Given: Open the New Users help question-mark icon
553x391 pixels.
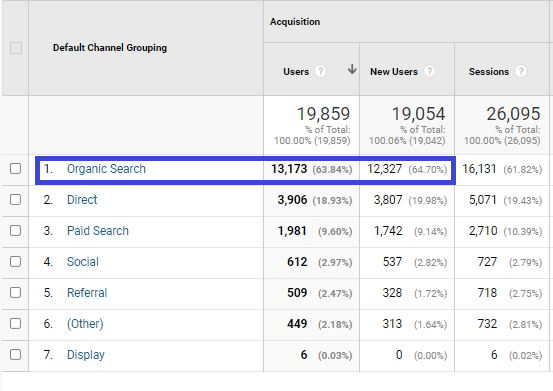Looking at the screenshot, I should coord(429,71).
